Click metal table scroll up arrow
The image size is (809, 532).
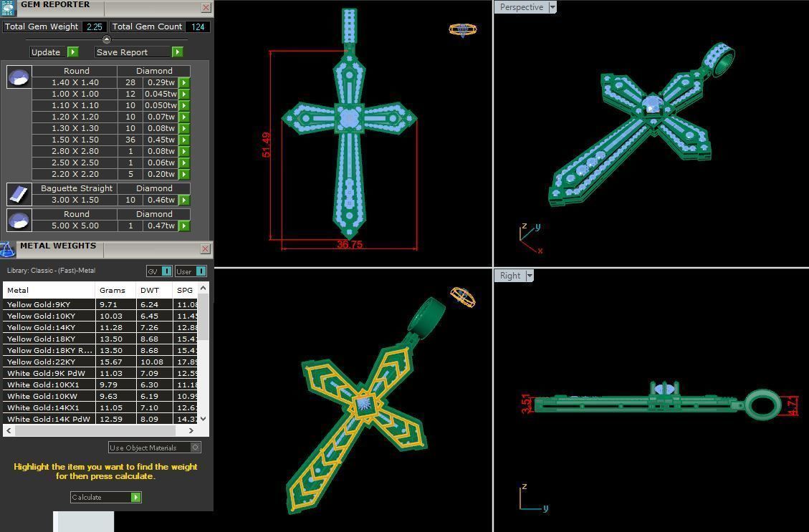(204, 288)
